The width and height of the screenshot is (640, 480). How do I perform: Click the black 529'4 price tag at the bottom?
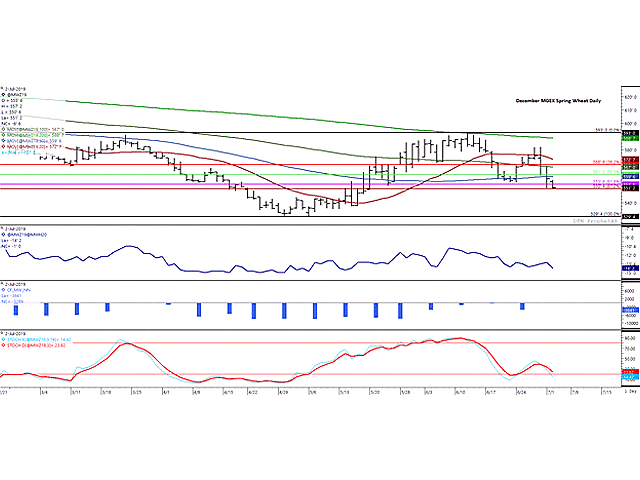(630, 217)
